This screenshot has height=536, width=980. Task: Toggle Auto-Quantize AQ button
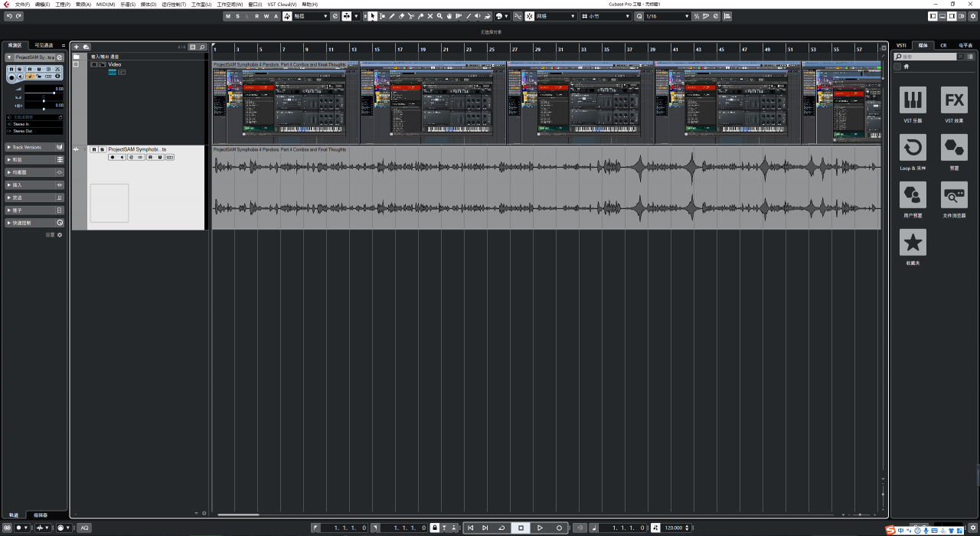[x=84, y=528]
